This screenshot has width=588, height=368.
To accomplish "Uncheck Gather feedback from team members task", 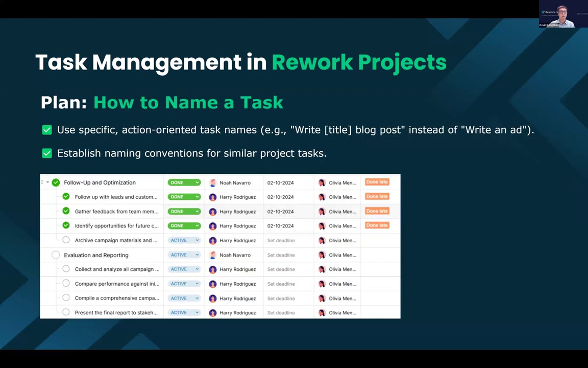I will (x=66, y=211).
